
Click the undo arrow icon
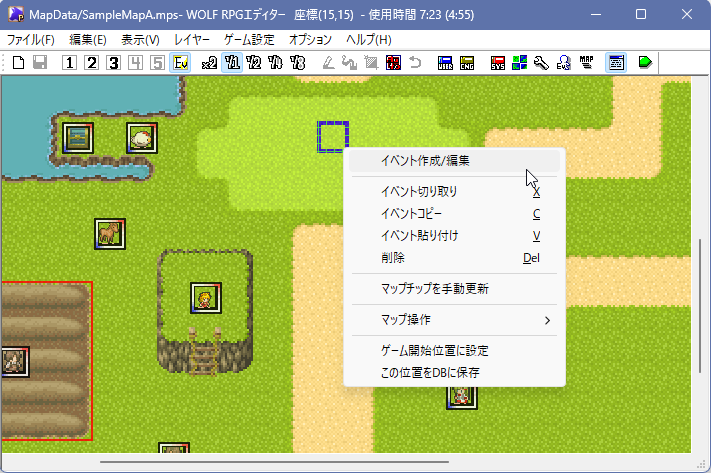click(x=415, y=63)
